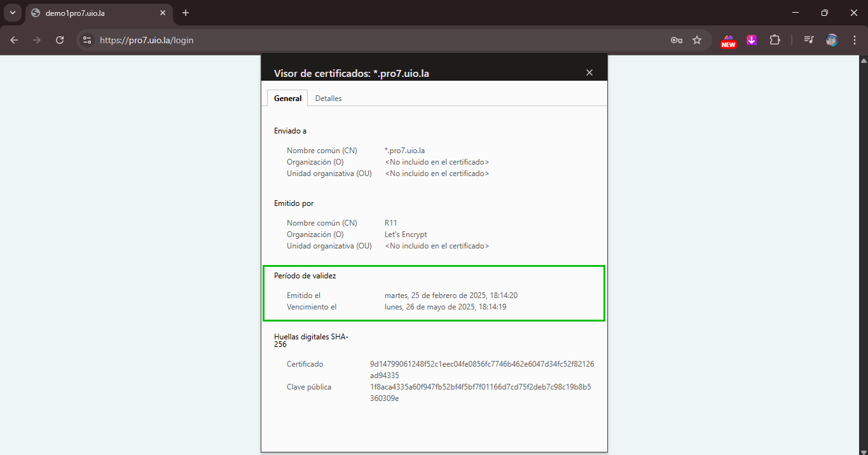Screen dimensions: 868x455
Task: Click the pink download arrow extension icon
Action: pos(752,40)
